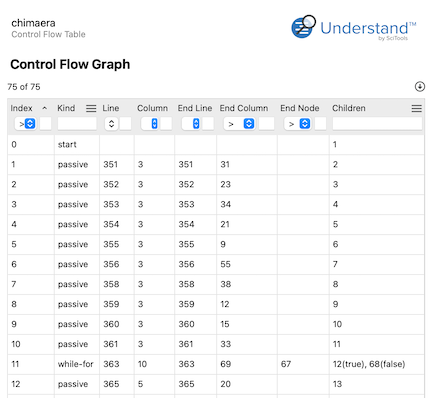Focus the Index filter value field
This screenshot has width=432, height=398.
46,124
